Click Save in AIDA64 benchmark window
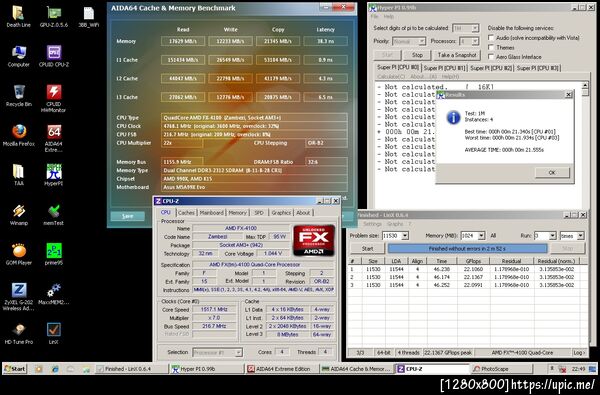This screenshot has height=395, width=600. click(127, 216)
